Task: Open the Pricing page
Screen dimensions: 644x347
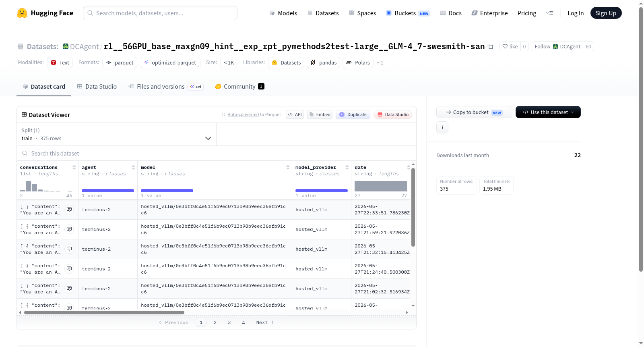Action: click(x=527, y=13)
